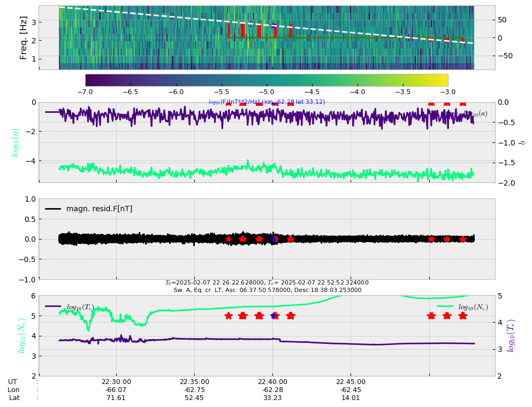Click the '−1.5' tick on the b axis
The image size is (532, 407).
click(506, 163)
